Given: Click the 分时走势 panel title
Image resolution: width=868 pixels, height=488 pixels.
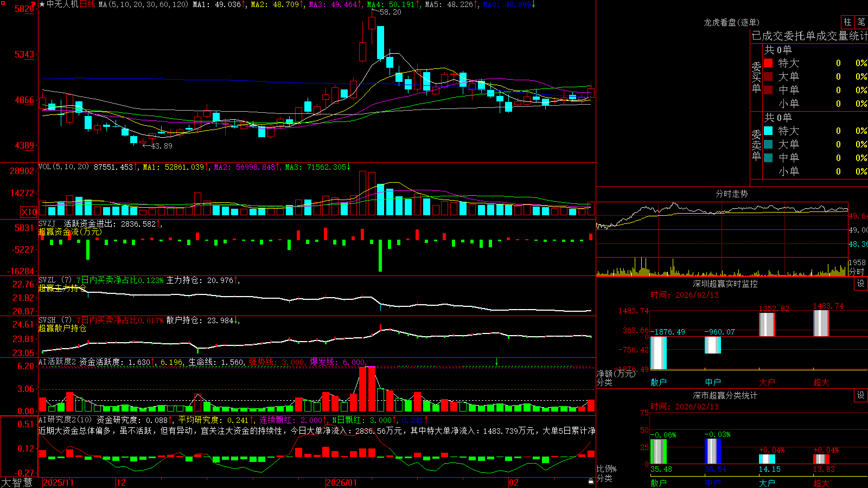Looking at the screenshot, I should [x=731, y=194].
